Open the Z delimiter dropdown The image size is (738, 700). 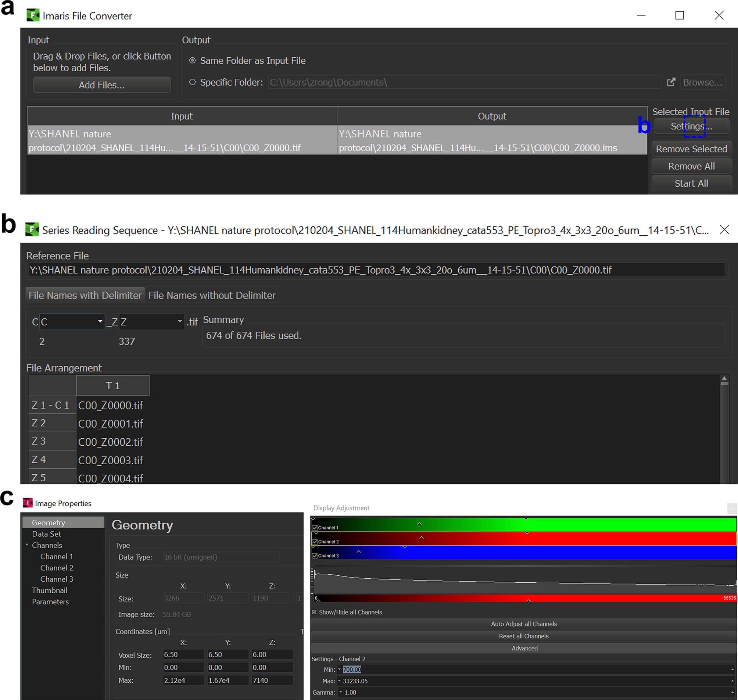pos(179,321)
